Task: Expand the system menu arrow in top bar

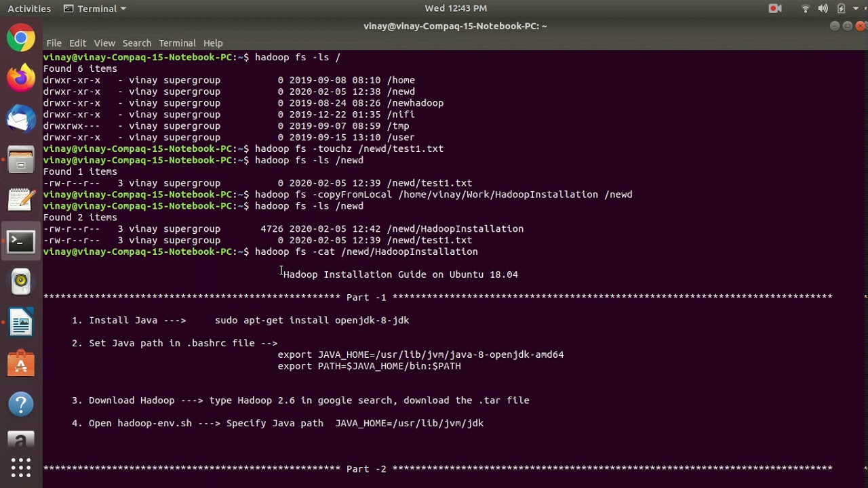Action: (x=856, y=8)
